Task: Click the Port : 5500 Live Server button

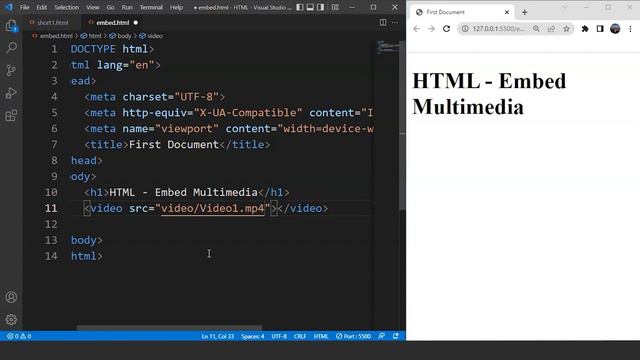Action: pyautogui.click(x=353, y=336)
